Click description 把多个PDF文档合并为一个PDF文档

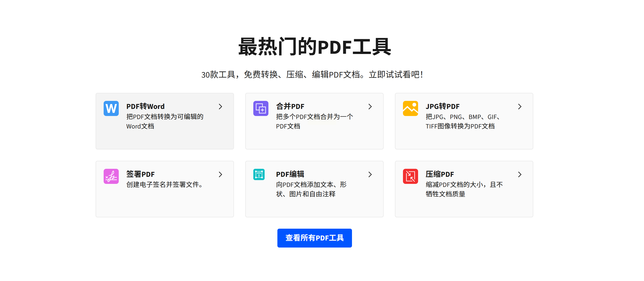click(314, 121)
